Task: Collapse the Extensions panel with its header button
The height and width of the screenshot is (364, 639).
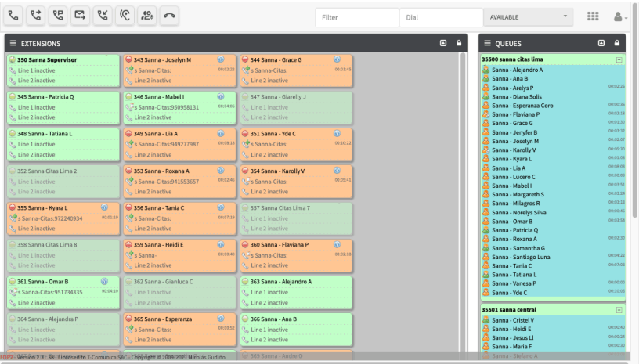Action: tap(443, 43)
